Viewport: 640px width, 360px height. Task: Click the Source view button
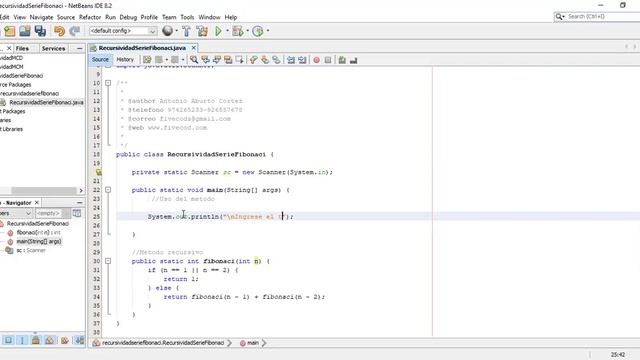pyautogui.click(x=100, y=60)
